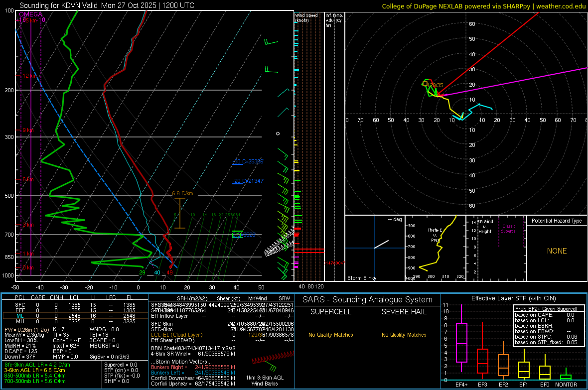Click the green surface dewpoint value 29
The image size is (588, 390).
tap(142, 272)
